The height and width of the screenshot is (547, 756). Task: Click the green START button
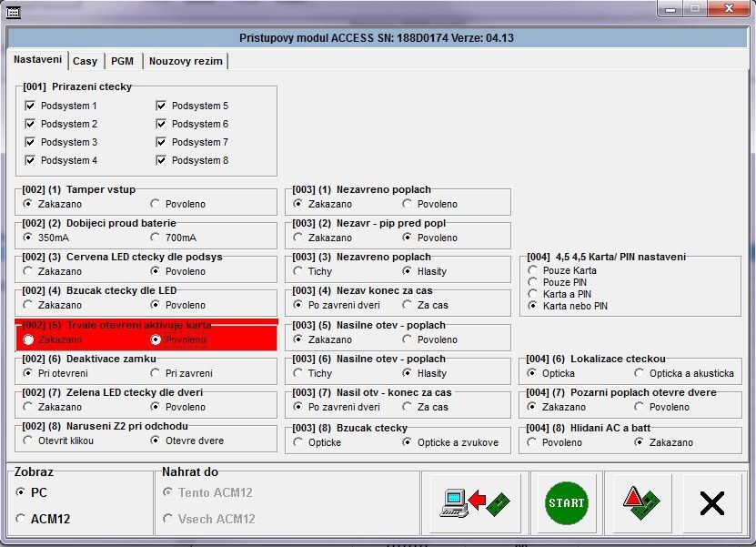566,502
